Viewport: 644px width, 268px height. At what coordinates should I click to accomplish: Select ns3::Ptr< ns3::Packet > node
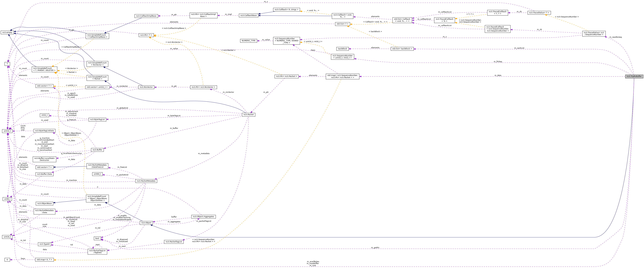(286, 76)
